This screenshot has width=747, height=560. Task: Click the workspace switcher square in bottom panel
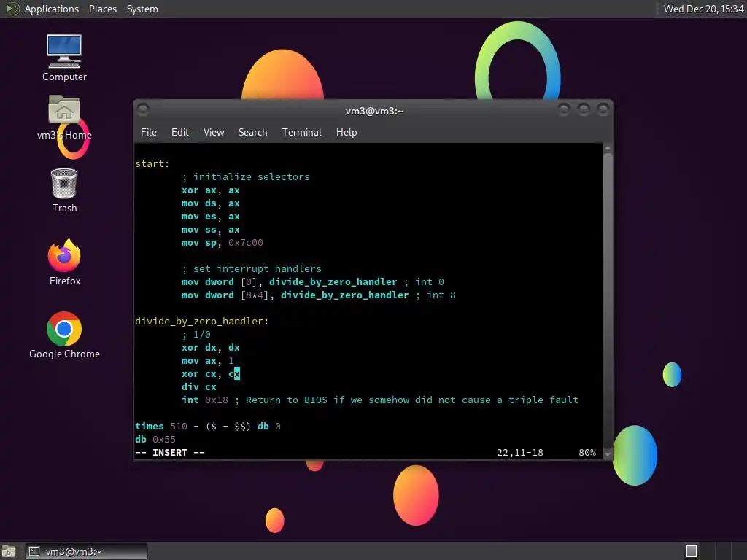[x=692, y=551]
